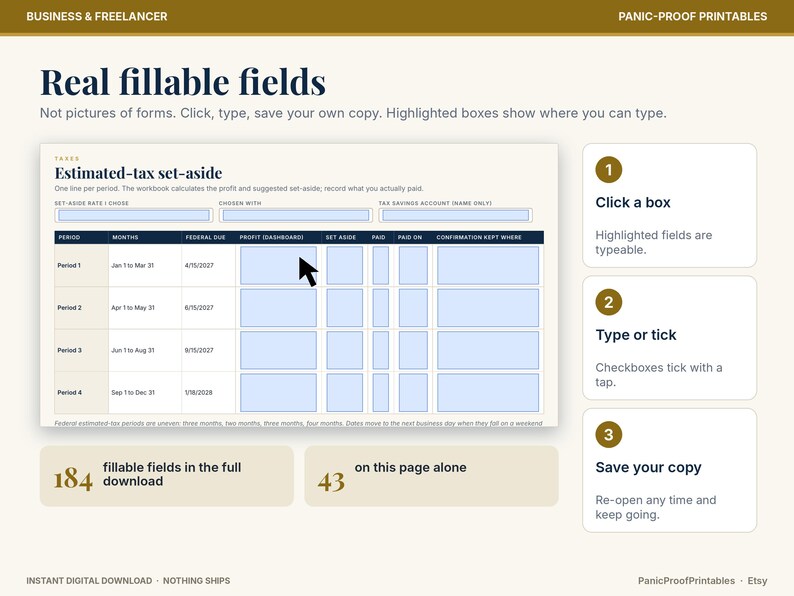
Task: Click the 'PROFIT (DASHBOARD)' column header
Action: (x=271, y=237)
